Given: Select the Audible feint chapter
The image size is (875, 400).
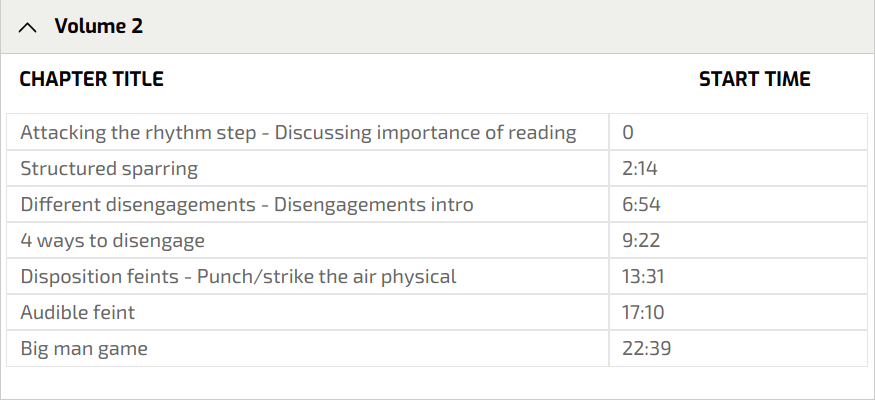Looking at the screenshot, I should click(77, 313).
